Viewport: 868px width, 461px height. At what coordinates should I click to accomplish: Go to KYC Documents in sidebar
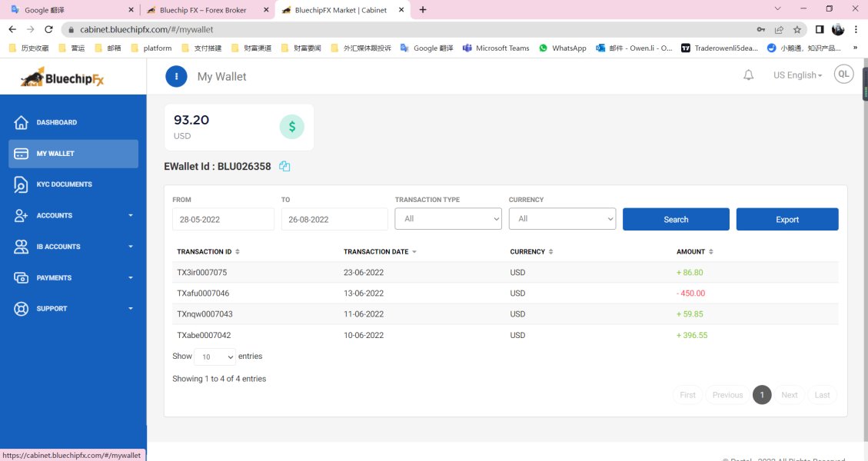click(x=64, y=184)
